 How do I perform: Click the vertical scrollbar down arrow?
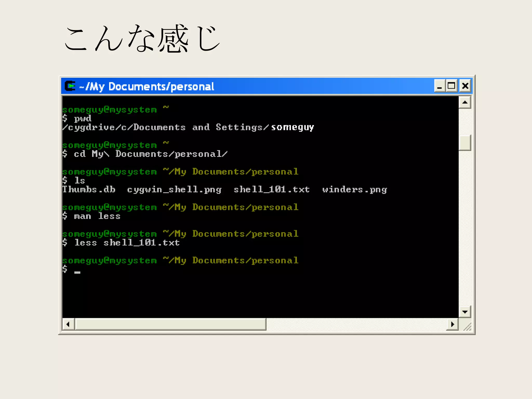point(465,311)
